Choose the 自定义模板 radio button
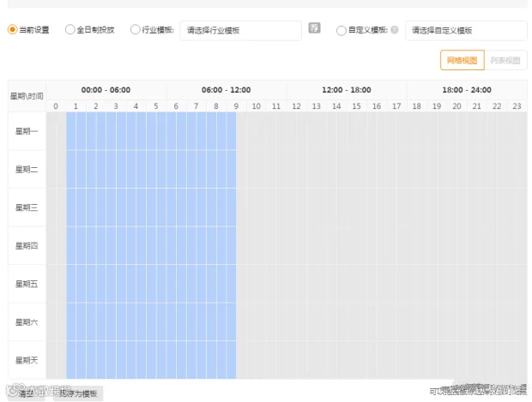The width and height of the screenshot is (532, 402). coord(342,31)
